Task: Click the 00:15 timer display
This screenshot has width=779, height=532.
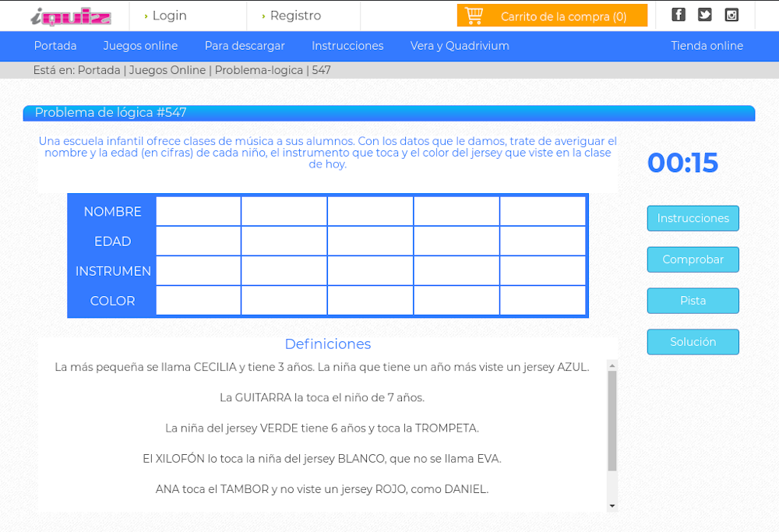Action: pos(682,163)
